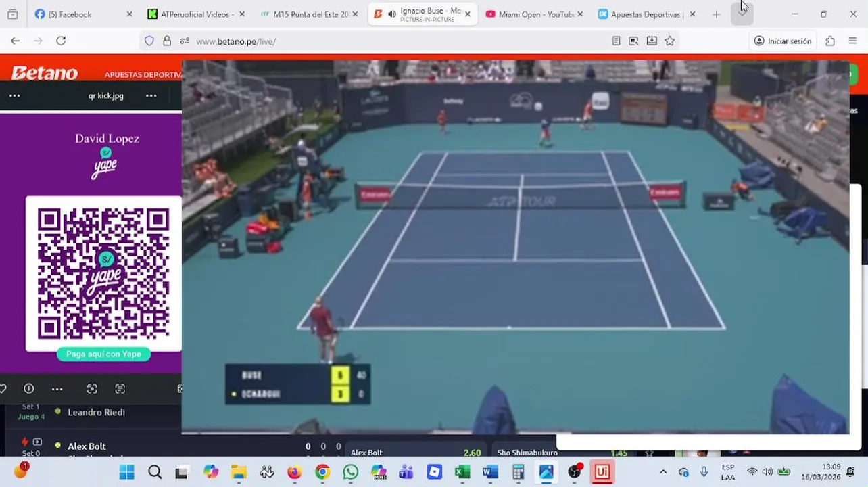The width and height of the screenshot is (868, 487).
Task: Open Excel from the taskbar
Action: tap(462, 472)
